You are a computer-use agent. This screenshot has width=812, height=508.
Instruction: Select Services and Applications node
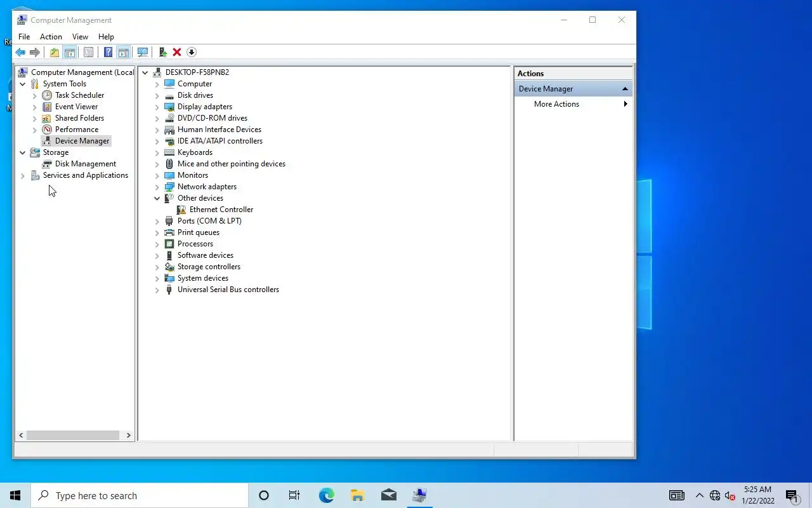[86, 175]
